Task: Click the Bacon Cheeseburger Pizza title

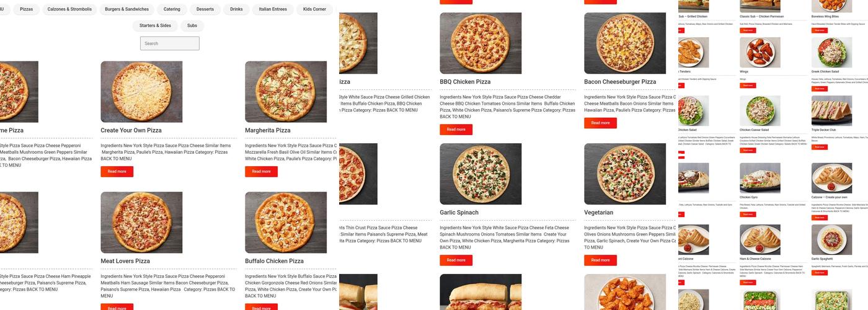Action: (620, 82)
